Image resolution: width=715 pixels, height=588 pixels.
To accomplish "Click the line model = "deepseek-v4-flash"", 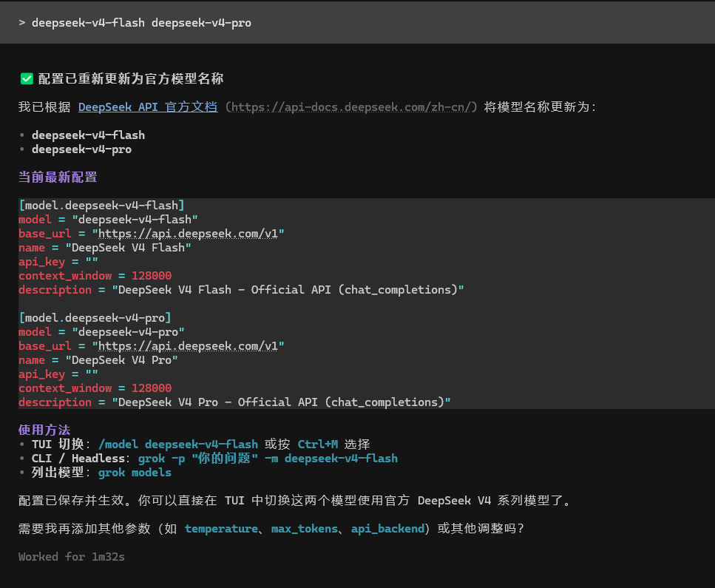I will [x=108, y=220].
